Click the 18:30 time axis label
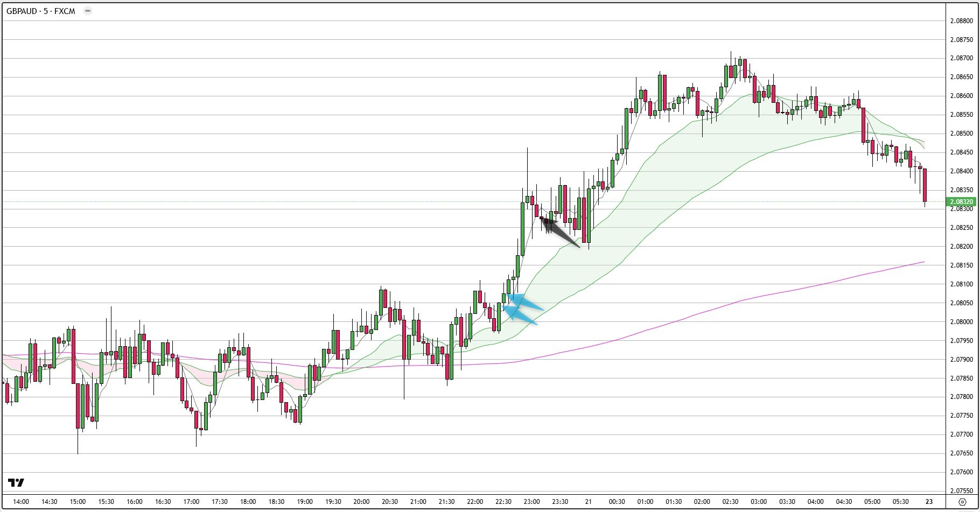Viewport: 980px width, 512px height. [x=276, y=502]
